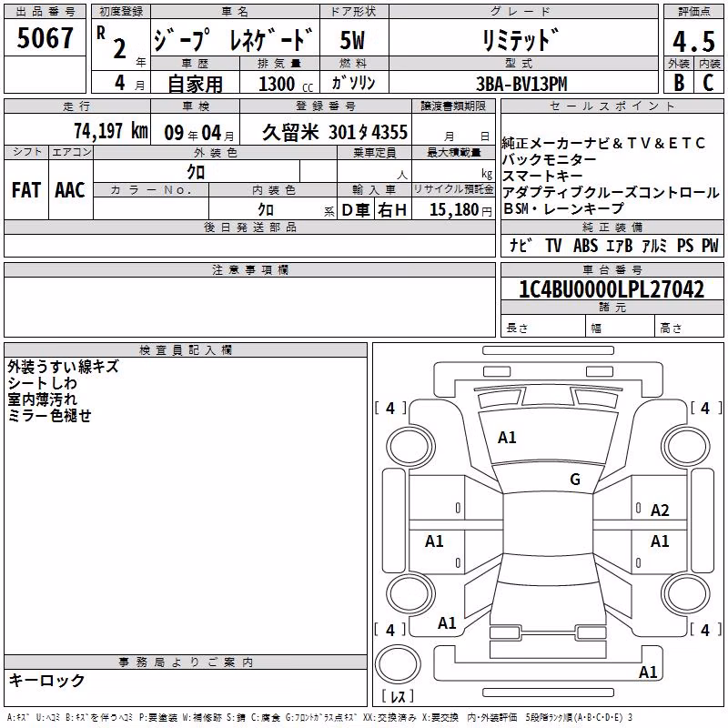Click the inspector note 外装うすい線キズ
The height and width of the screenshot is (728, 728).
pyautogui.click(x=63, y=367)
